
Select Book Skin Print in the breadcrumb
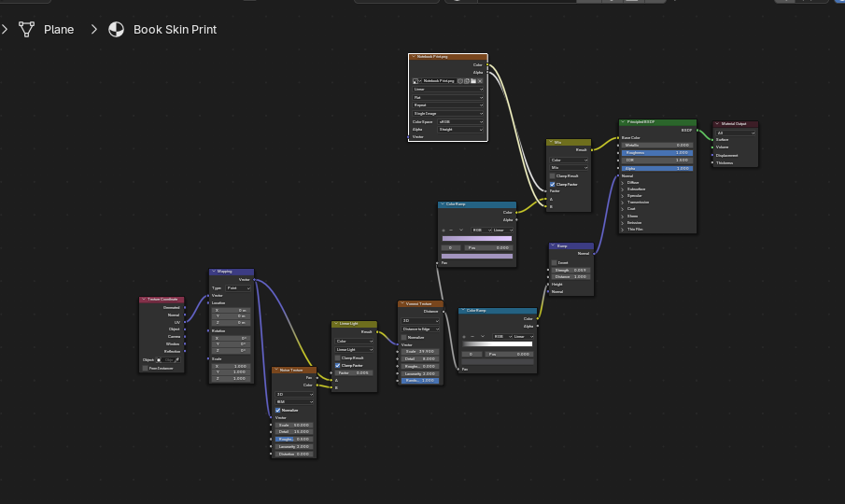(175, 29)
